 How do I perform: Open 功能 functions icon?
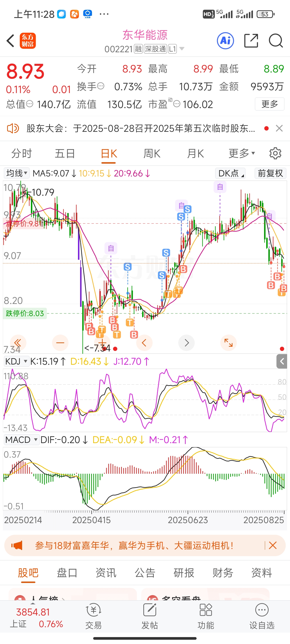click(x=206, y=616)
